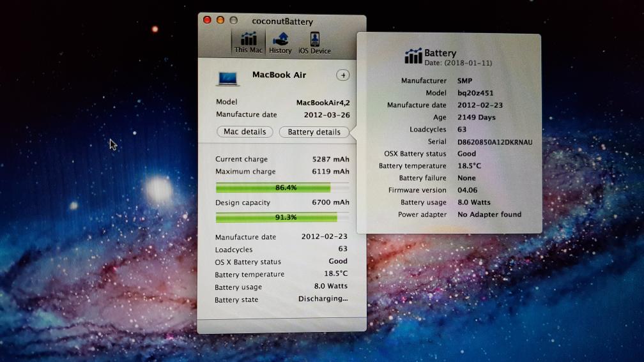Image resolution: width=644 pixels, height=362 pixels.
Task: Close the coconutBattery window
Action: click(x=208, y=20)
